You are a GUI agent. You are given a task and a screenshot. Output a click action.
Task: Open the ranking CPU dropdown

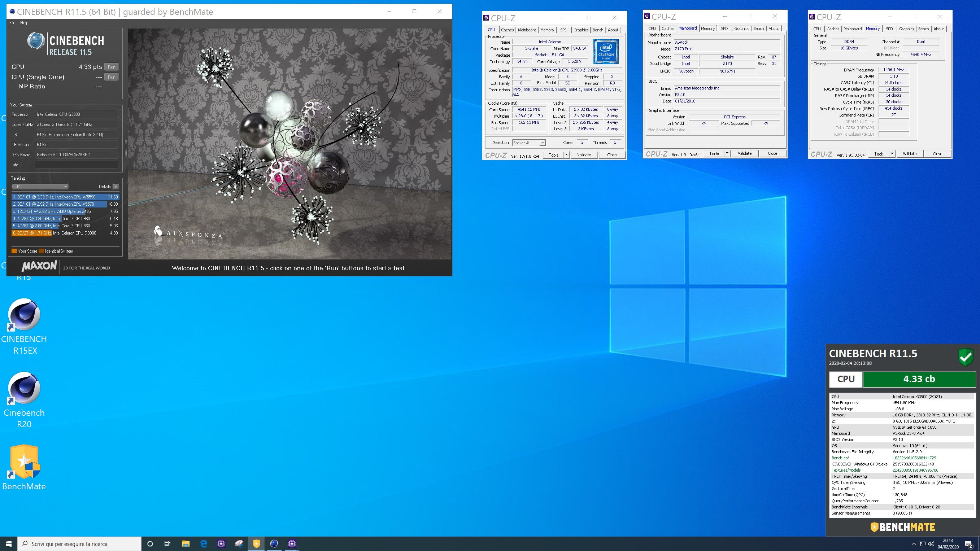point(40,186)
